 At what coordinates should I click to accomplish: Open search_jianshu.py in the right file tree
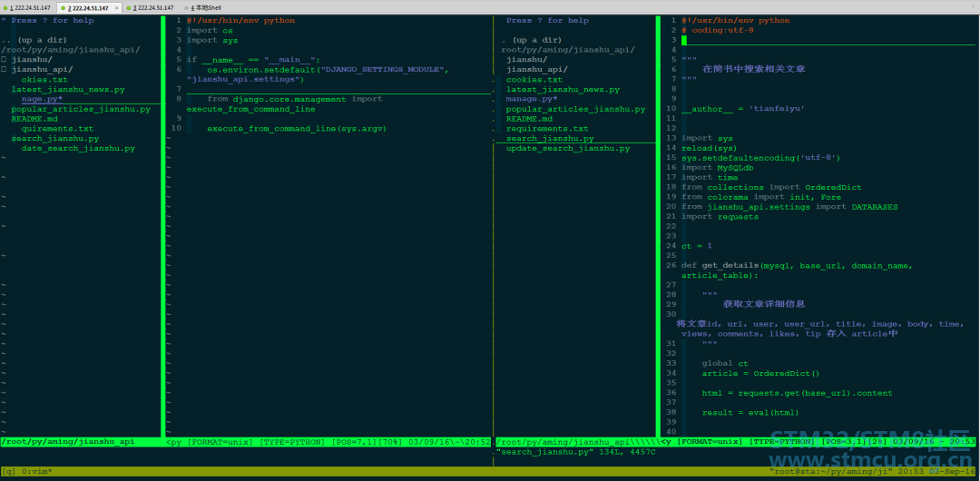coord(550,139)
